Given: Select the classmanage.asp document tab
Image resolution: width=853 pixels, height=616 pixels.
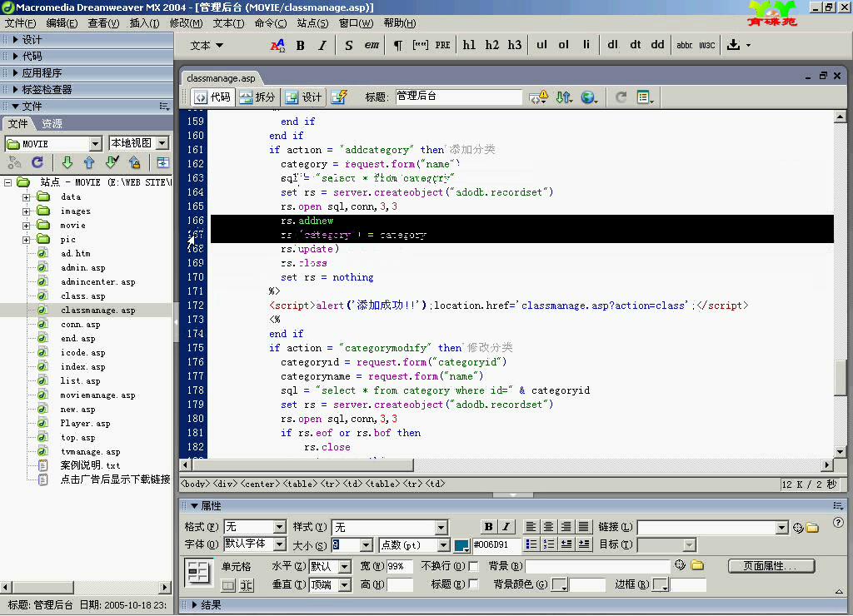Looking at the screenshot, I should [x=221, y=78].
